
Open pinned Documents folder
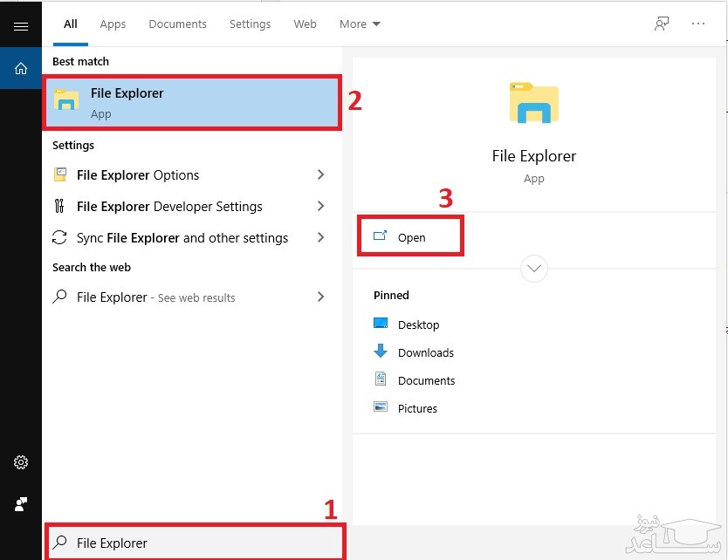click(426, 380)
